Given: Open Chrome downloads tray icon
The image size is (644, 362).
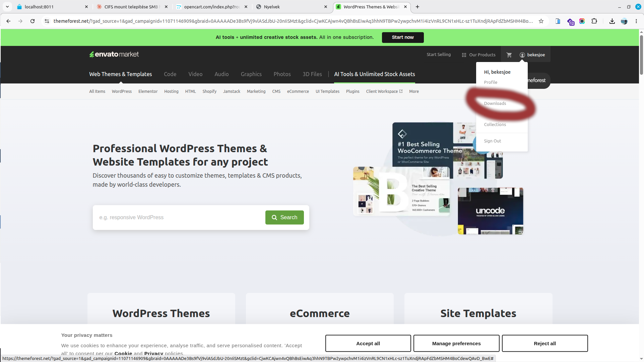Looking at the screenshot, I should point(612,21).
